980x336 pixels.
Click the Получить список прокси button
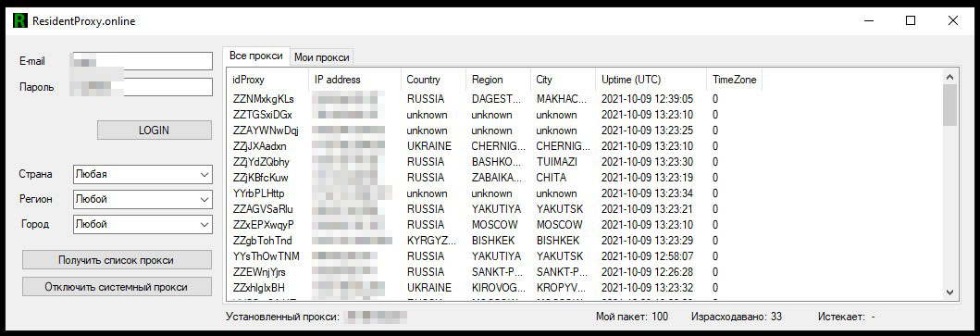pyautogui.click(x=117, y=260)
